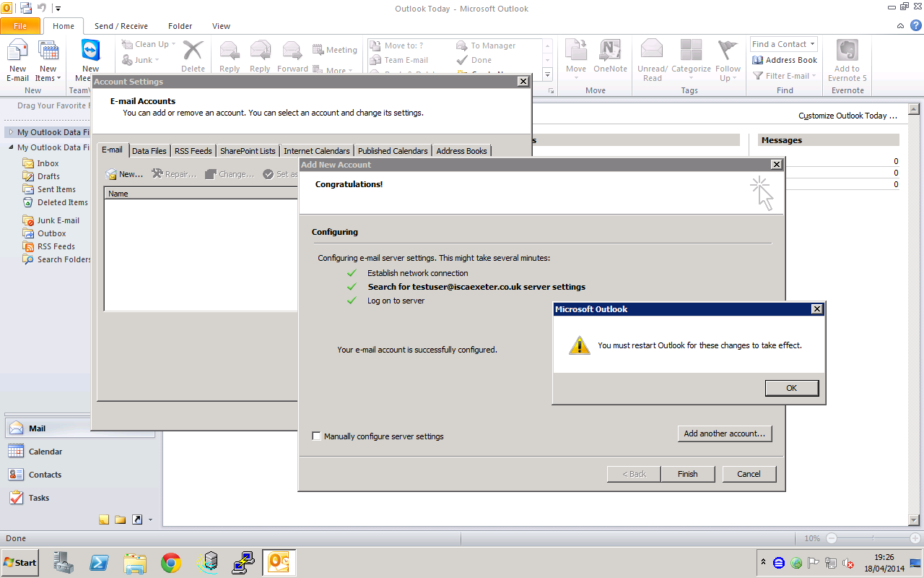The width and height of the screenshot is (924, 578).
Task: Switch to the Folder ribbon tab
Action: 180,26
